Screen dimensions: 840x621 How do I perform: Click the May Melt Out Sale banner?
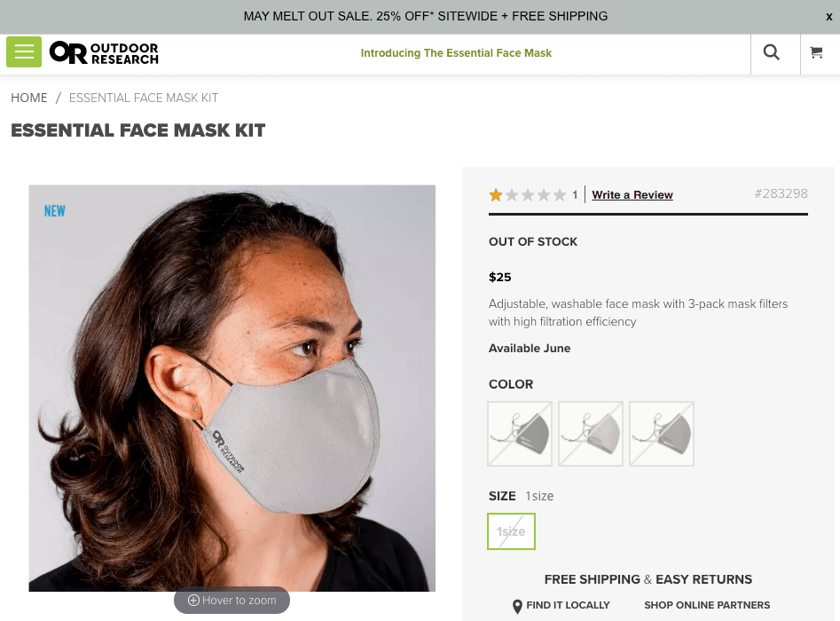tap(426, 16)
